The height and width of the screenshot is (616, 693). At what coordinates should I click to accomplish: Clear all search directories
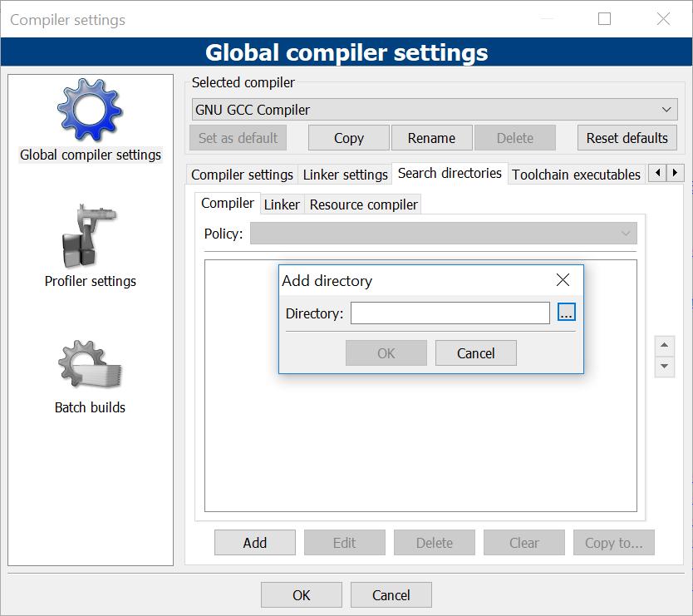(x=523, y=542)
